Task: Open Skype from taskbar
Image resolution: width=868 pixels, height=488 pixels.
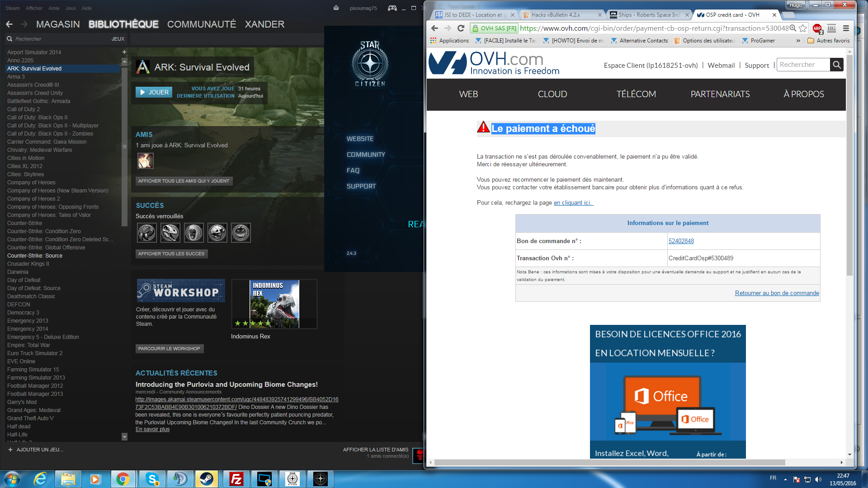Action: point(152,479)
